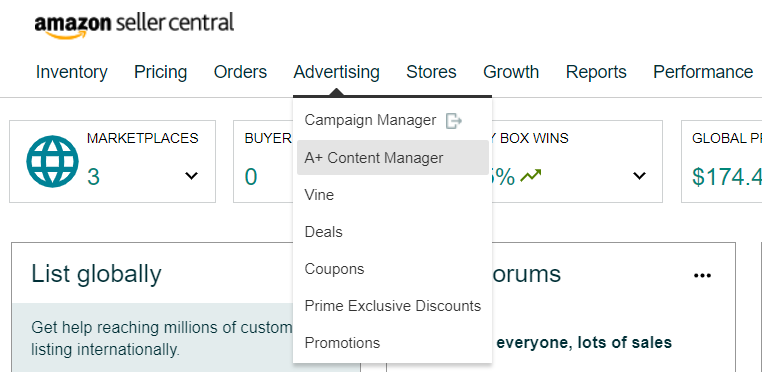Expand the Buy Box Wins dropdown chevron
Image resolution: width=762 pixels, height=372 pixels.
point(639,176)
